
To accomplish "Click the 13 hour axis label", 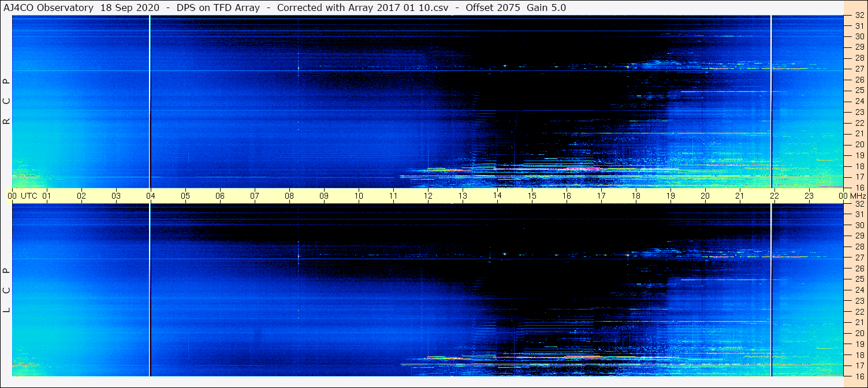I will 463,196.
